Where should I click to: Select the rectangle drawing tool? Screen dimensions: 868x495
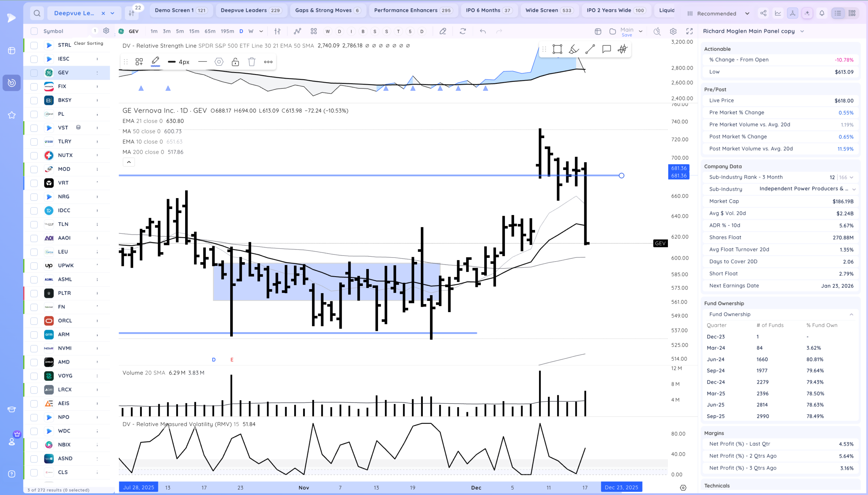557,49
